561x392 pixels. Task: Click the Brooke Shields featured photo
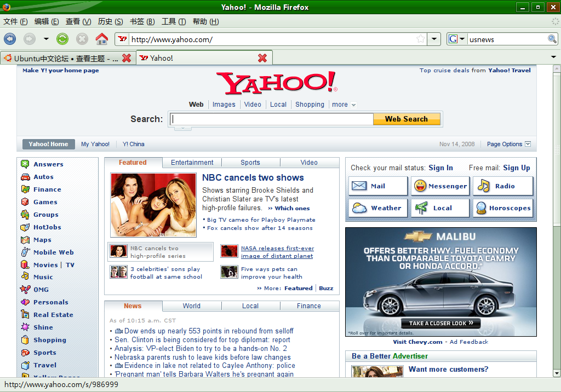pyautogui.click(x=153, y=205)
